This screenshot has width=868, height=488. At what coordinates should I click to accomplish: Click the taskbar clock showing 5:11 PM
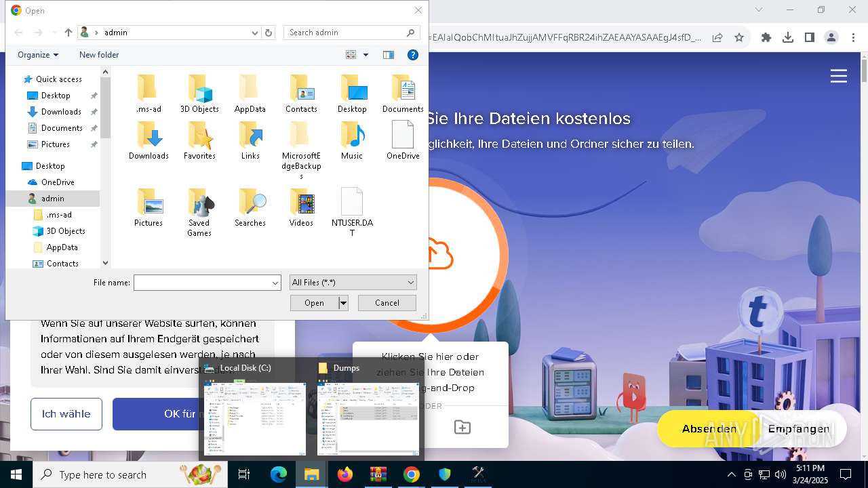click(x=810, y=474)
